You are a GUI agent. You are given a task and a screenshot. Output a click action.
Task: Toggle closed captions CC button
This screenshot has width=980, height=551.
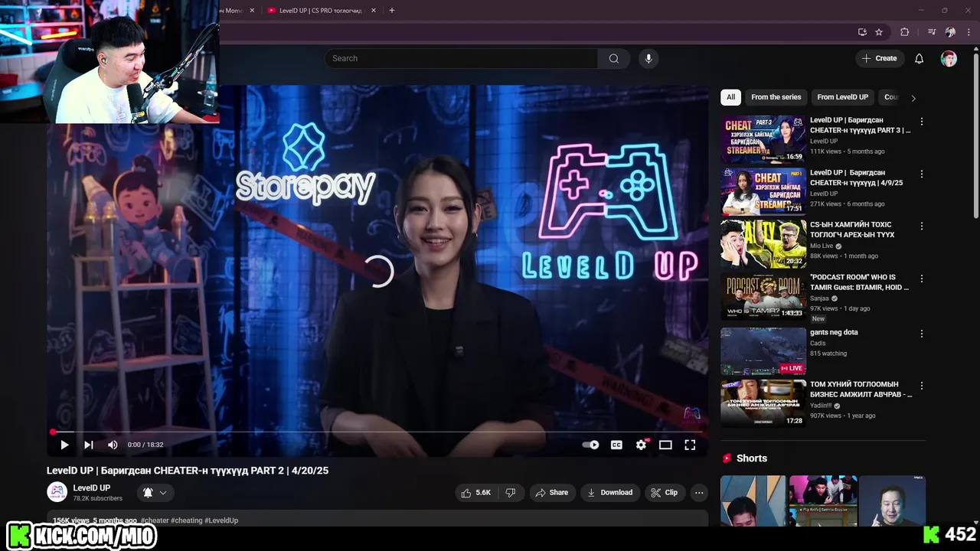[616, 445]
